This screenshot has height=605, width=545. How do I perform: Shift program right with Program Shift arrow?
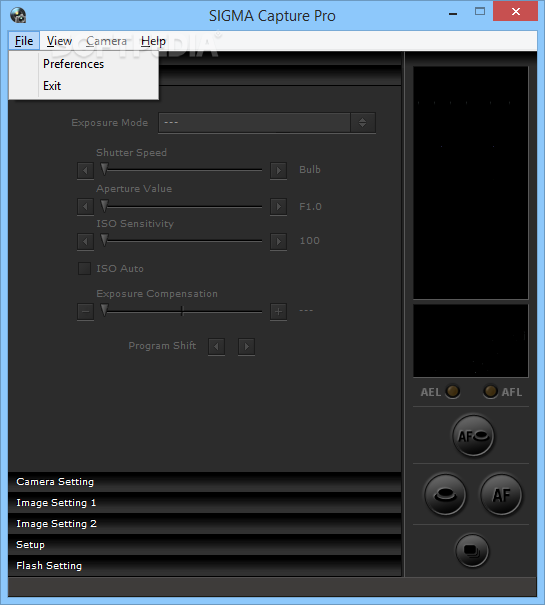(x=246, y=346)
